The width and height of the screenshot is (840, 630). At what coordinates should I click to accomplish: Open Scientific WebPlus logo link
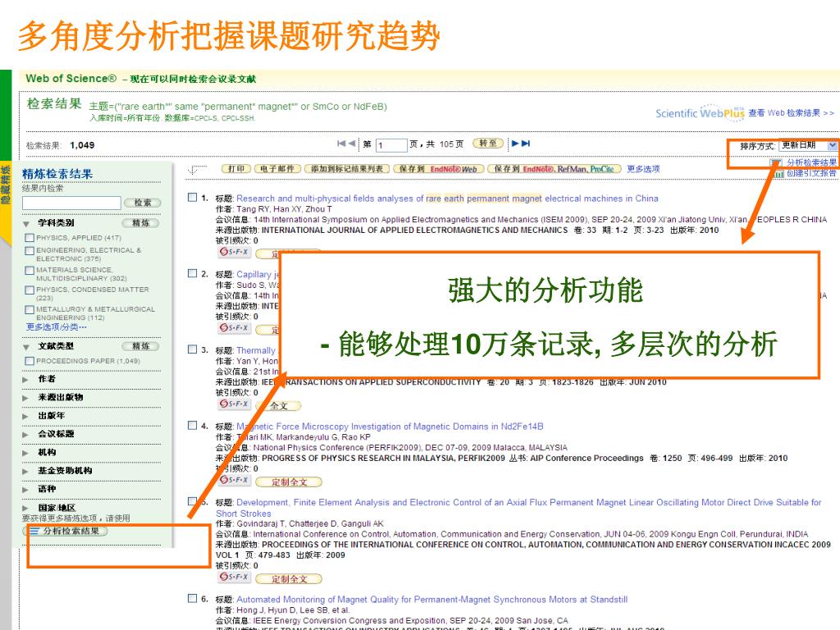(x=700, y=112)
